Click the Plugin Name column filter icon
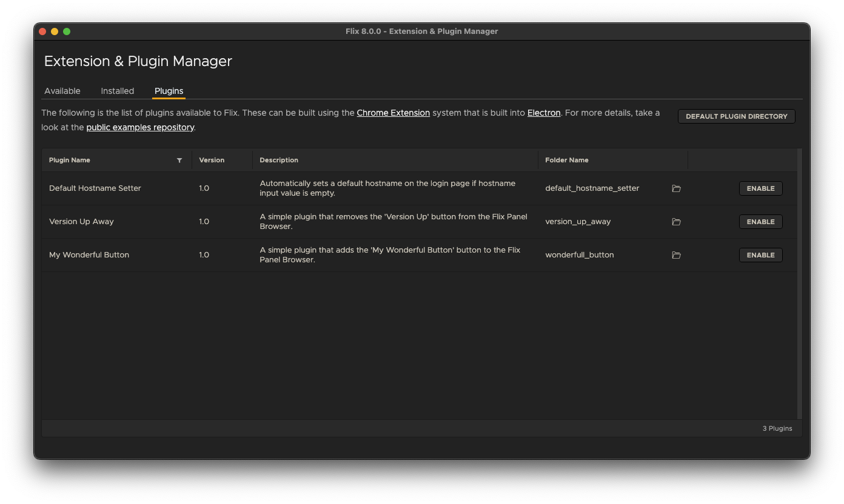This screenshot has width=844, height=504. [179, 161]
